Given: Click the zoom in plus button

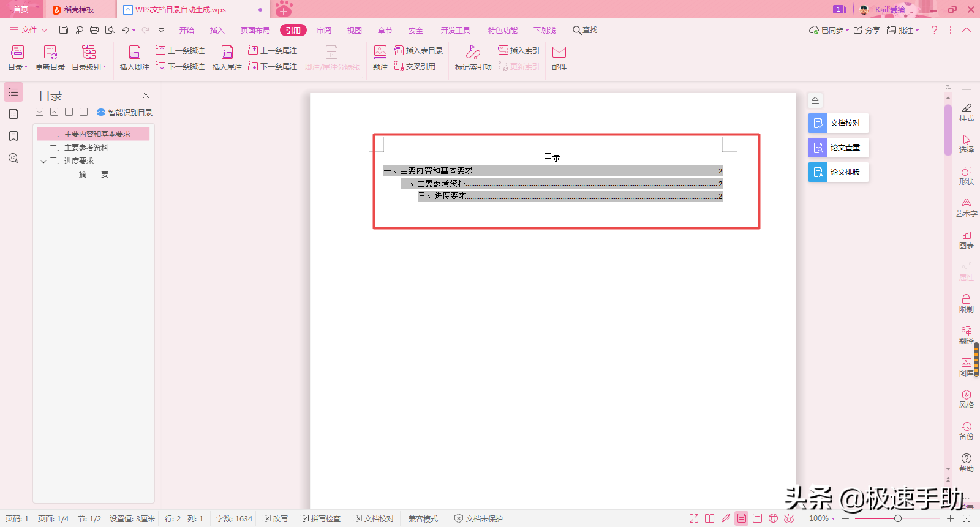Looking at the screenshot, I should [951, 518].
